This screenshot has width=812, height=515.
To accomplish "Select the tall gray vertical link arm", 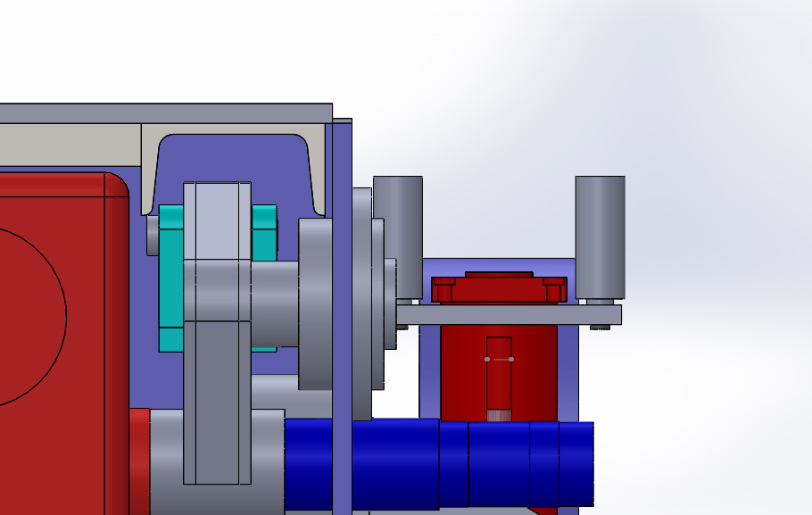I will tap(217, 333).
